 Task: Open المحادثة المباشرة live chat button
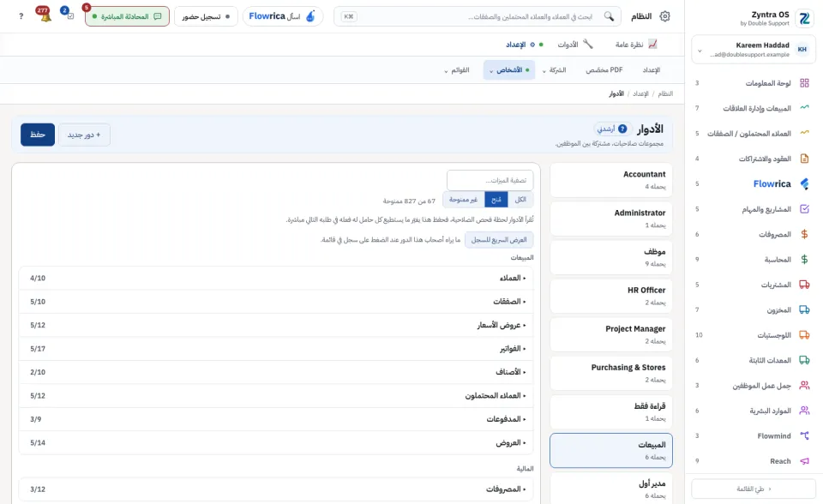pyautogui.click(x=127, y=16)
